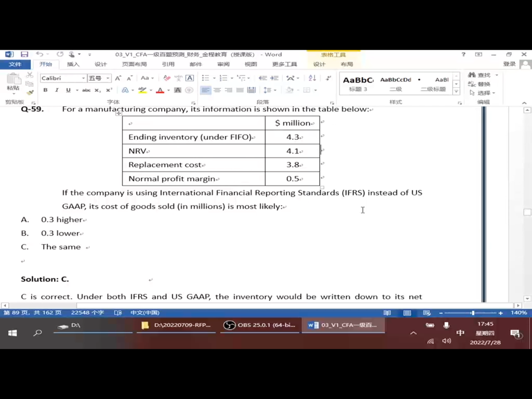Click the Justify alignment icon
The width and height of the screenshot is (532, 399).
point(240,90)
